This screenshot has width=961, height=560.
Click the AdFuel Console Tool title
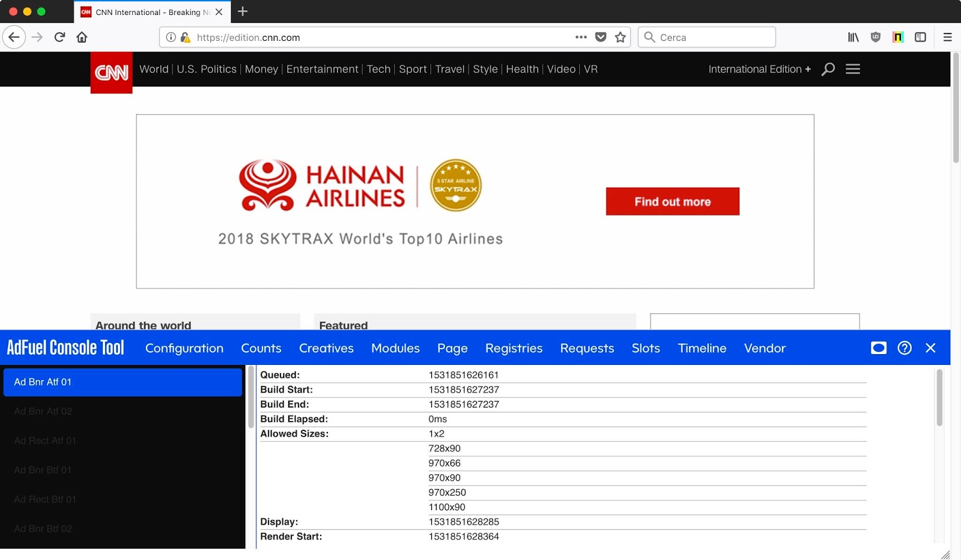coord(65,348)
